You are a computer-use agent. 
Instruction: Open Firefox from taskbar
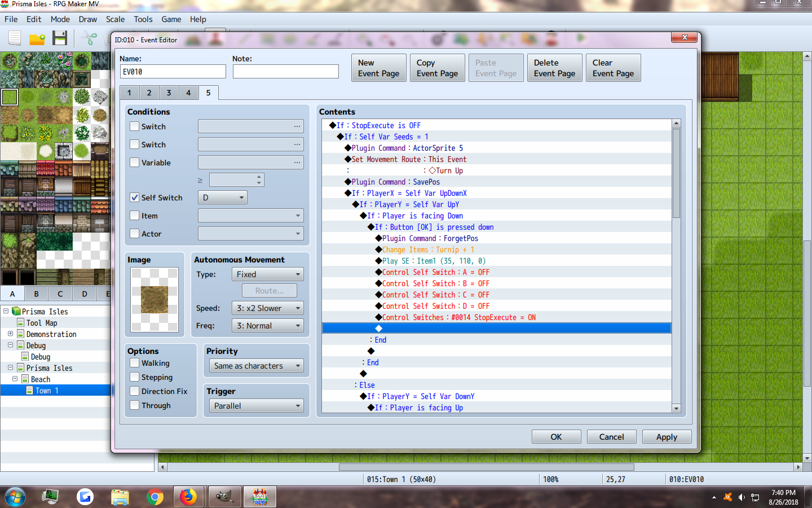pyautogui.click(x=189, y=497)
